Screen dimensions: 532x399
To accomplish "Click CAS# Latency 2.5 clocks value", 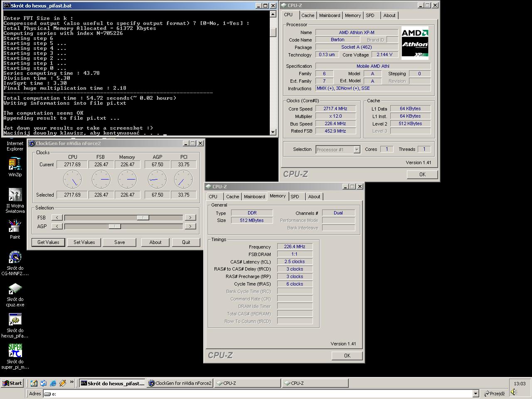I will click(x=295, y=261).
